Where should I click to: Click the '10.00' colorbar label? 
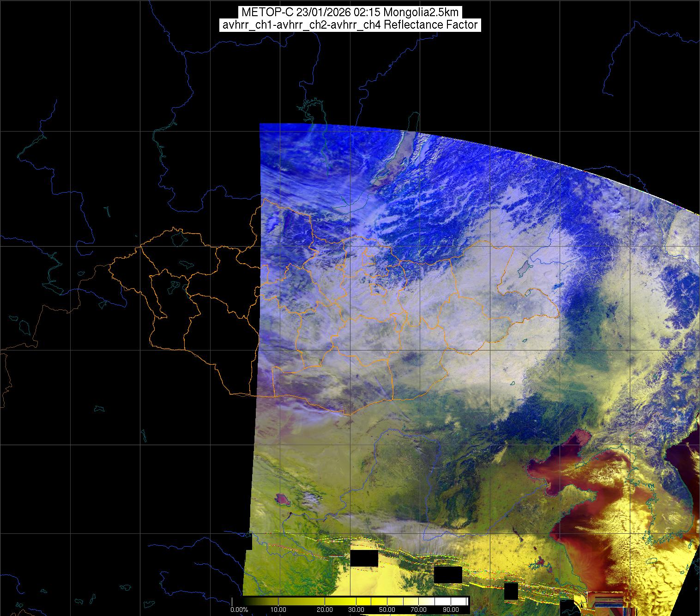click(278, 610)
